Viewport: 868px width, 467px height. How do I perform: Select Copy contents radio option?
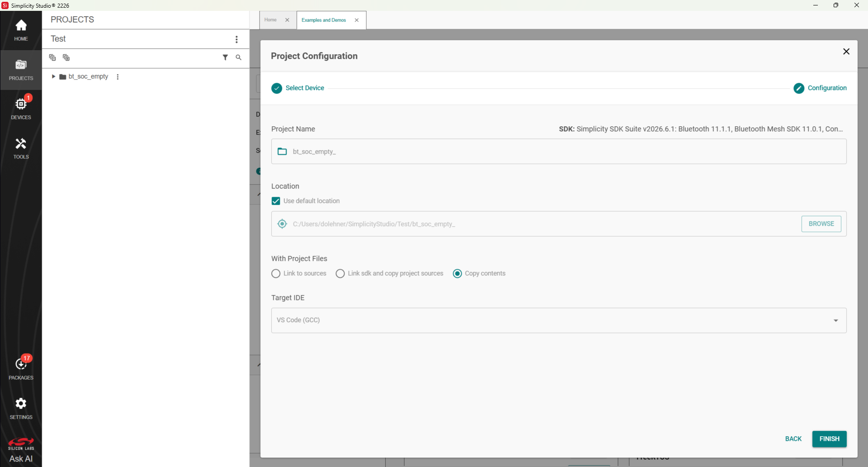458,273
